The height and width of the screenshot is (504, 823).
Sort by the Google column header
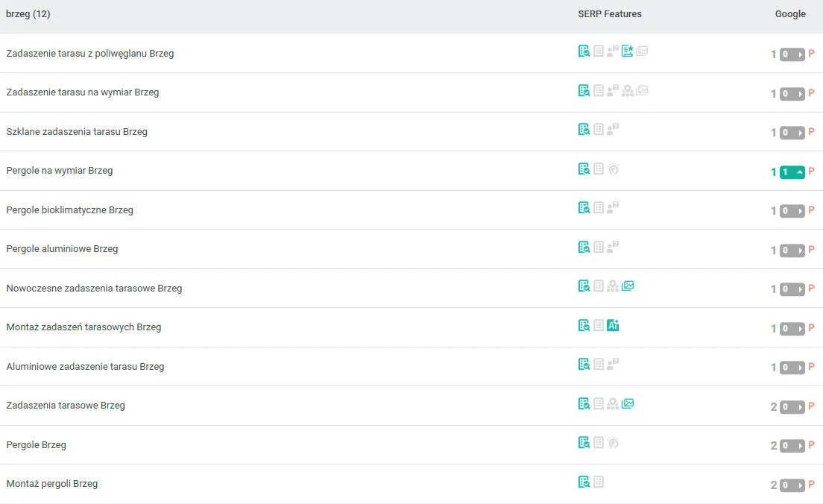[x=790, y=14]
